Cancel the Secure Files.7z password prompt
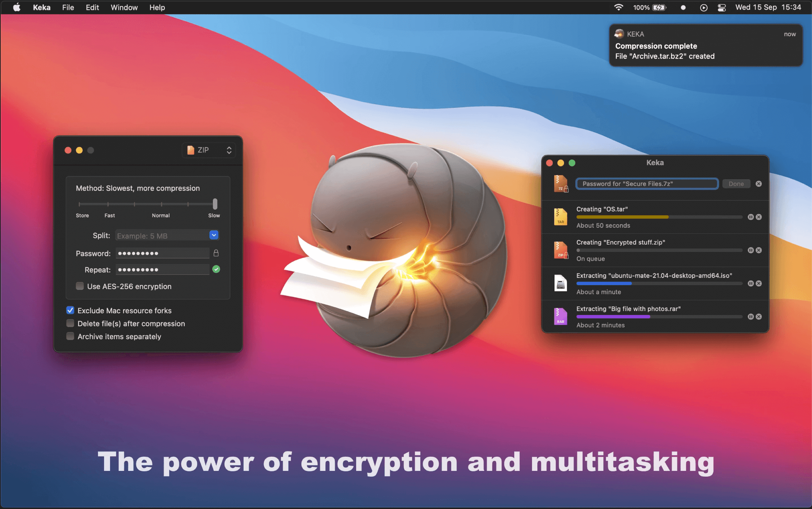Image resolution: width=812 pixels, height=509 pixels. click(759, 184)
